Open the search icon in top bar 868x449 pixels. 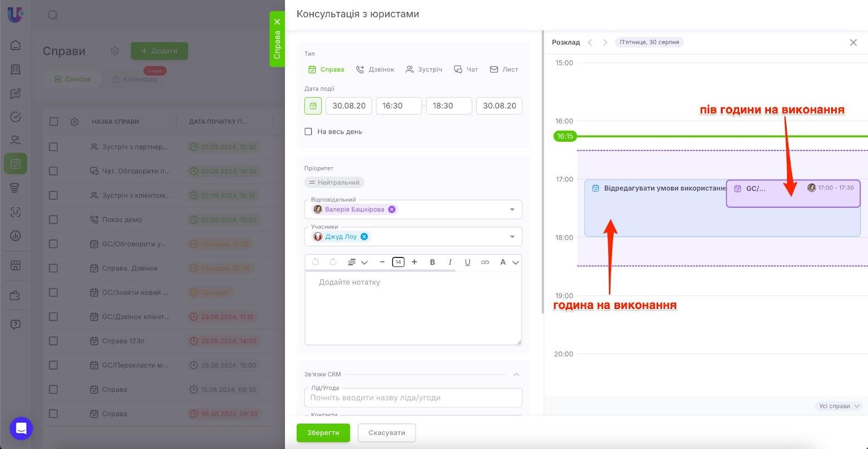(53, 15)
